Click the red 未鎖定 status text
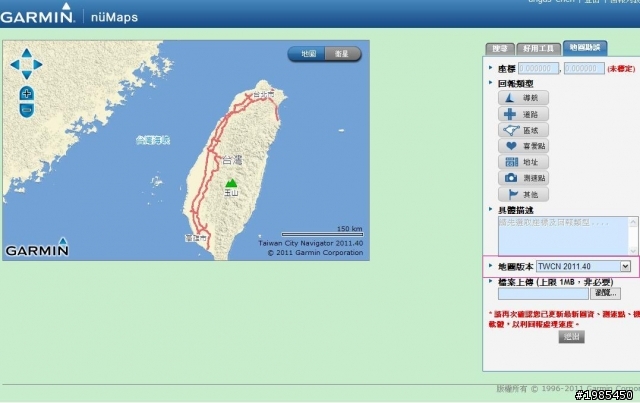 point(621,69)
